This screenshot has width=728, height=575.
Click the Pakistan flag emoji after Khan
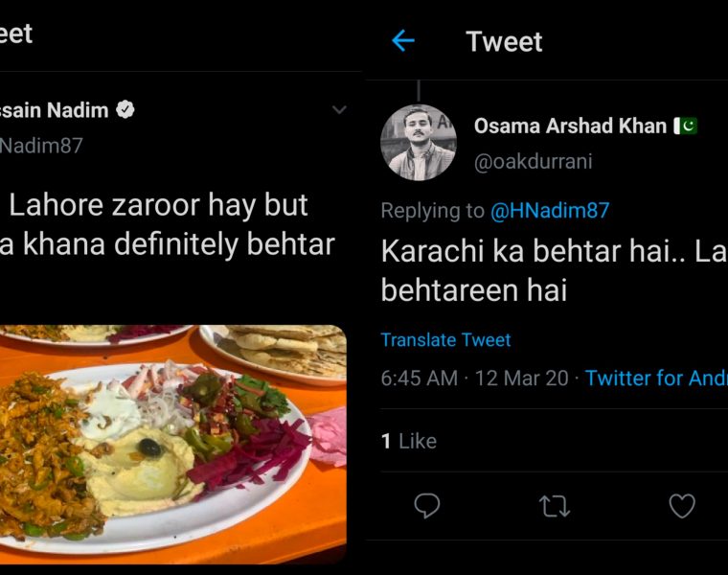click(x=685, y=126)
